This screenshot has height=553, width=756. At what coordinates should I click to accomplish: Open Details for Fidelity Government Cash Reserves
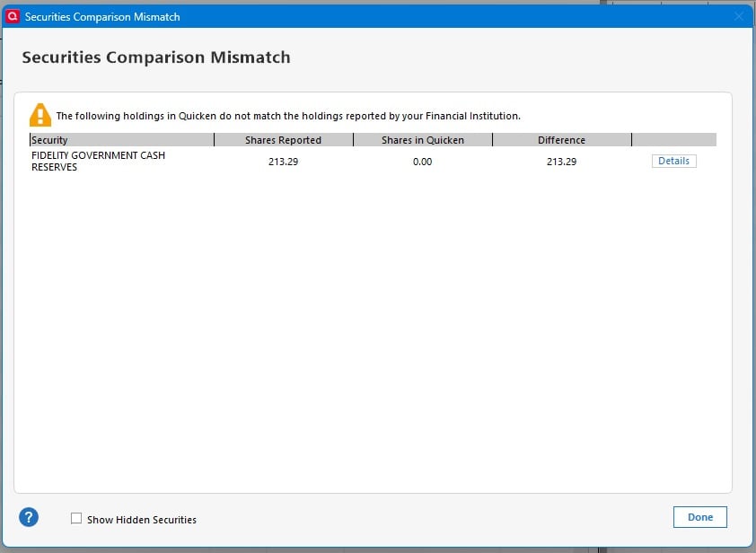(673, 161)
